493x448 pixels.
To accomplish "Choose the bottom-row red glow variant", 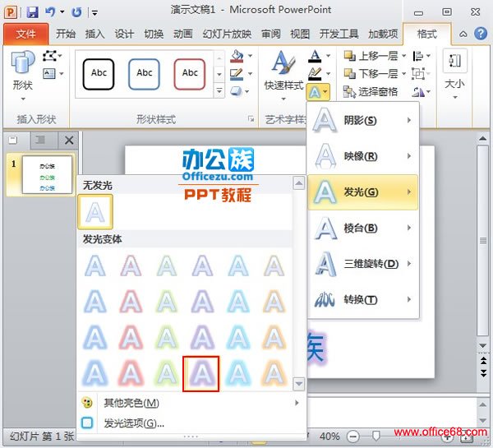I will [131, 374].
